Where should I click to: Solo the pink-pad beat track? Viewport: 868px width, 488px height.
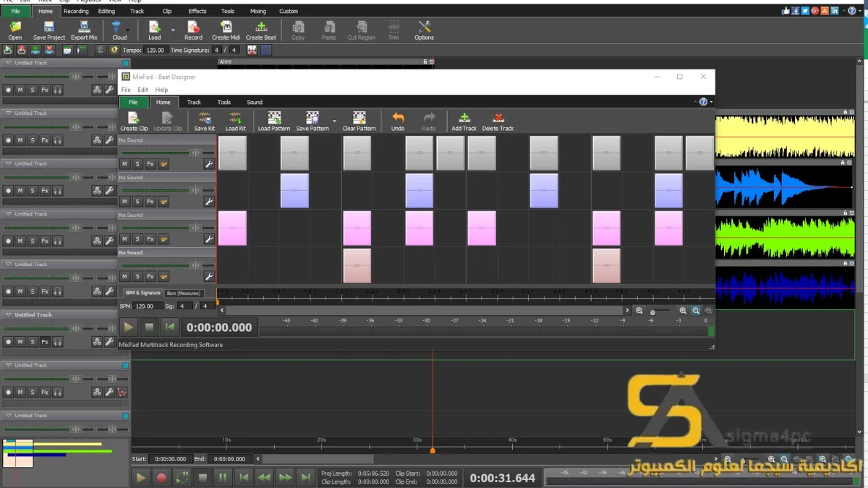point(137,239)
